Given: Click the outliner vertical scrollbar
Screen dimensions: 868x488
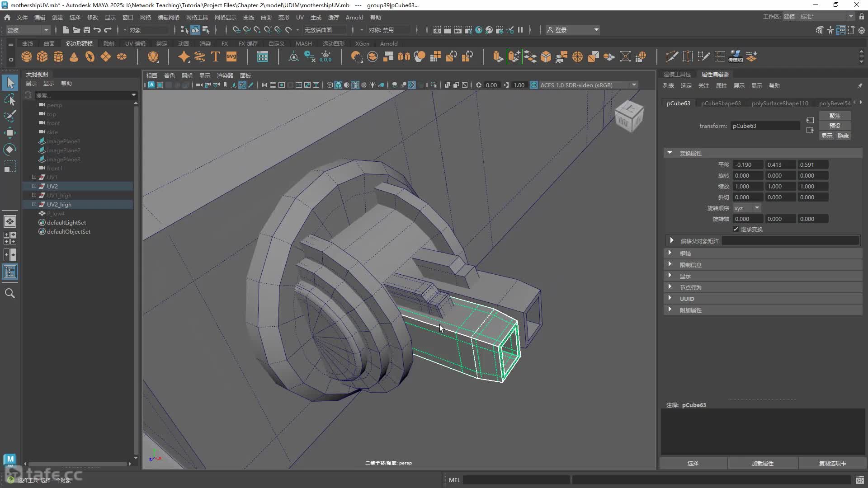Looking at the screenshot, I should [136, 280].
